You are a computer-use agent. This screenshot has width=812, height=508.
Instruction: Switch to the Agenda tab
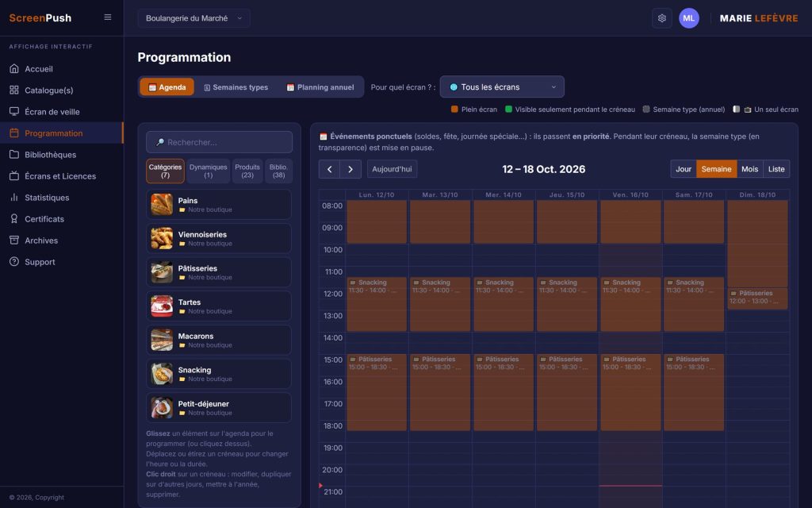167,87
